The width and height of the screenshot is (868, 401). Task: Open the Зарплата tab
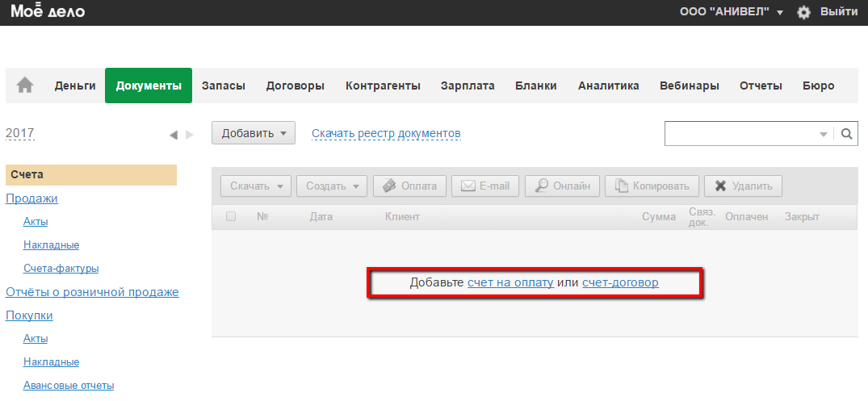tap(468, 86)
